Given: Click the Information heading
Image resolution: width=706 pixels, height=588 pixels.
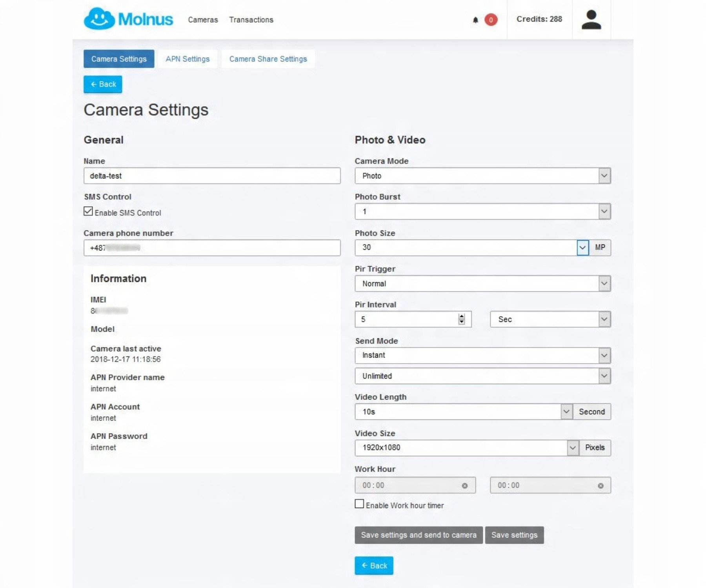Looking at the screenshot, I should [118, 278].
